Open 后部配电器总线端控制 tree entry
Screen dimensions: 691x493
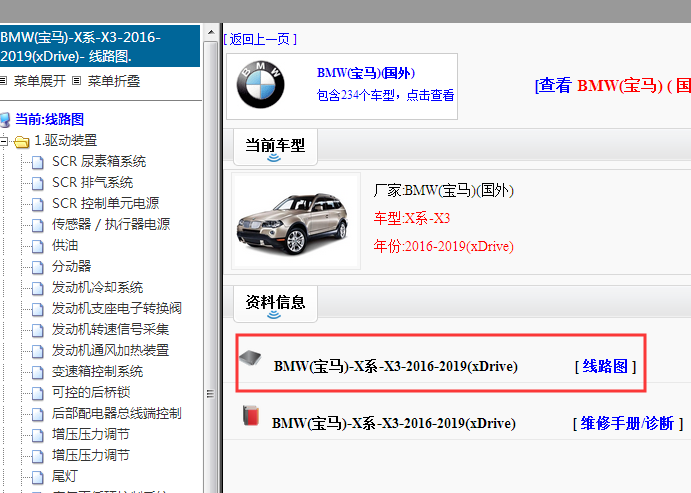[117, 414]
